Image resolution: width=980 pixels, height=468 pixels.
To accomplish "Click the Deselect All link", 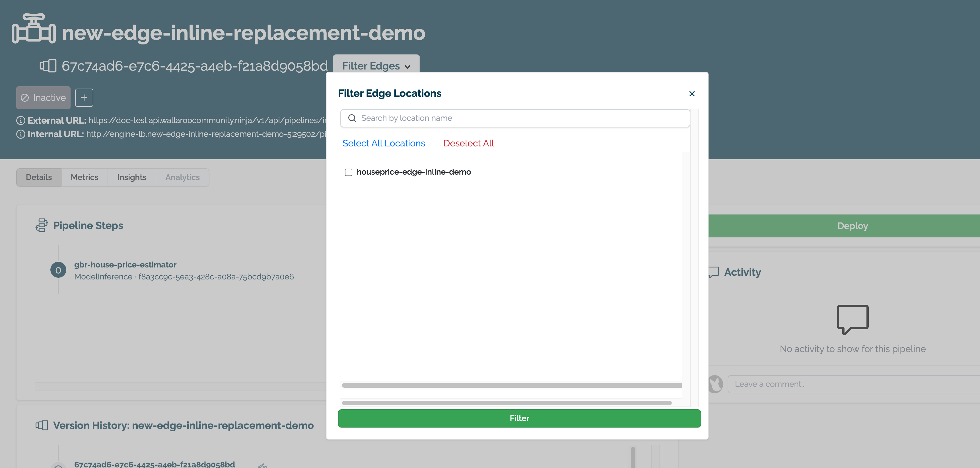I will tap(468, 143).
